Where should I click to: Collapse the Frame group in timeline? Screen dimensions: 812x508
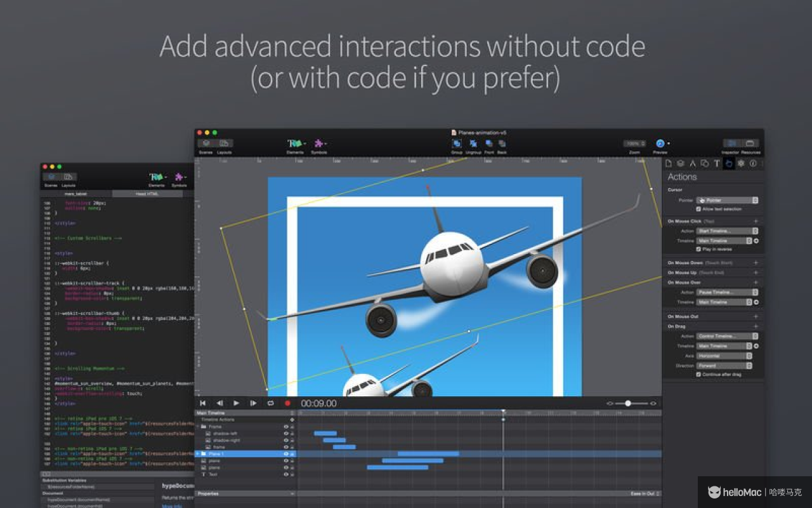[198, 427]
